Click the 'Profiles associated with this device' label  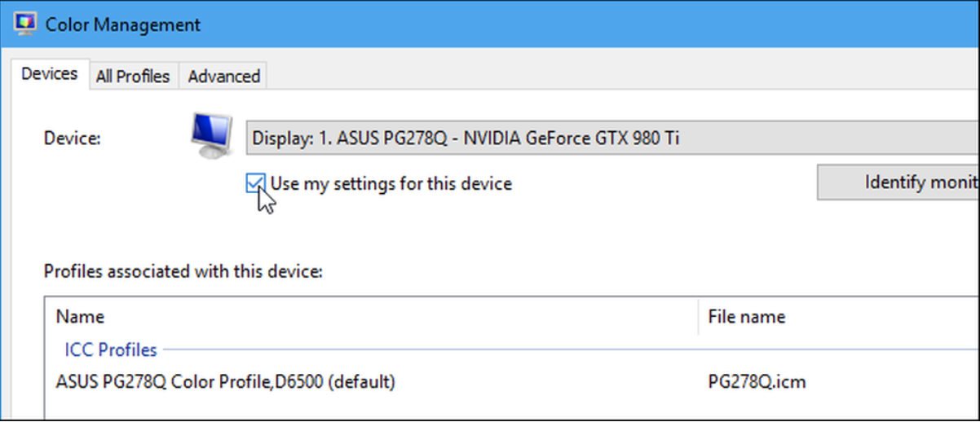[x=183, y=270]
